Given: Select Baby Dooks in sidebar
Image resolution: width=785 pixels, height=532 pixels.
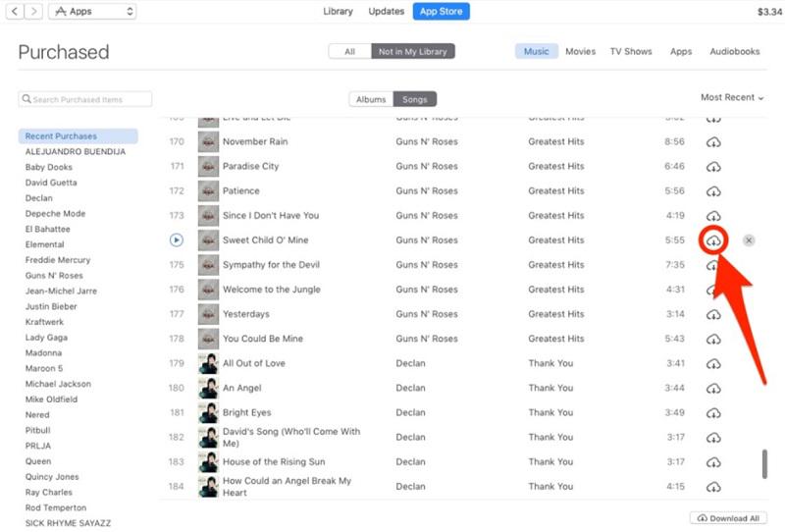Looking at the screenshot, I should pyautogui.click(x=48, y=167).
